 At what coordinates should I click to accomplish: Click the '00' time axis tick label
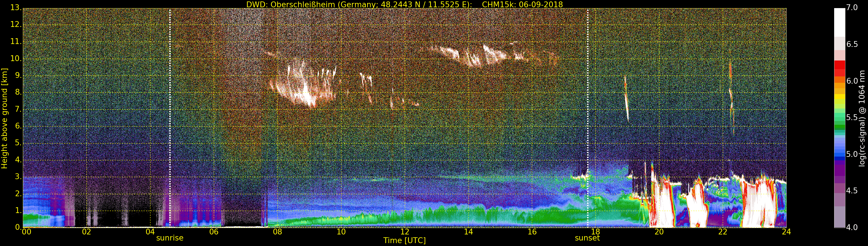pos(26,232)
